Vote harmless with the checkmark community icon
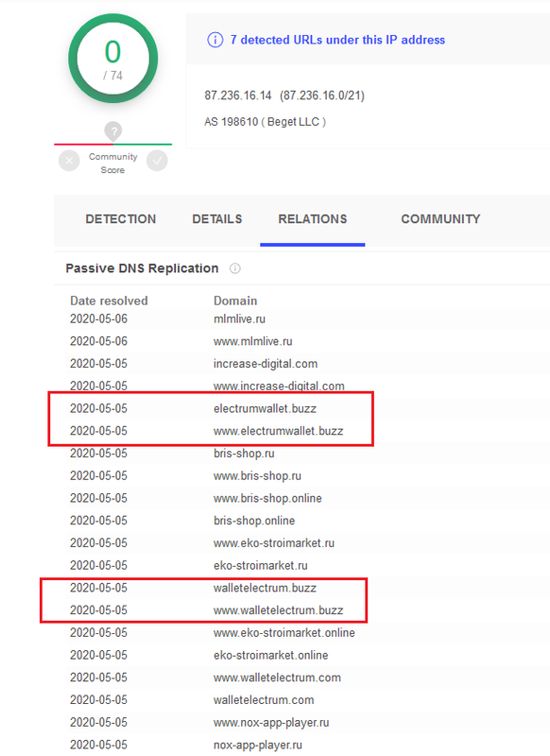Screen dimensions: 550x756 tap(157, 161)
